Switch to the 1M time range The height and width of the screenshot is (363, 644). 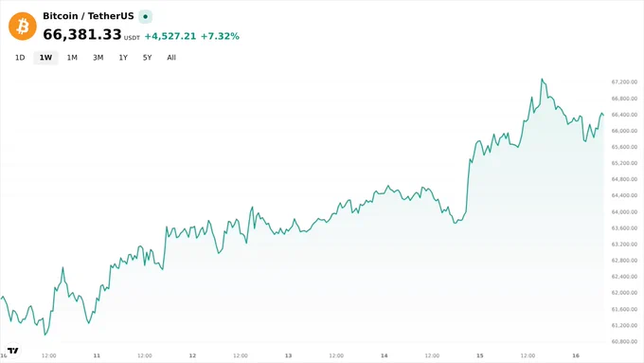click(x=72, y=58)
